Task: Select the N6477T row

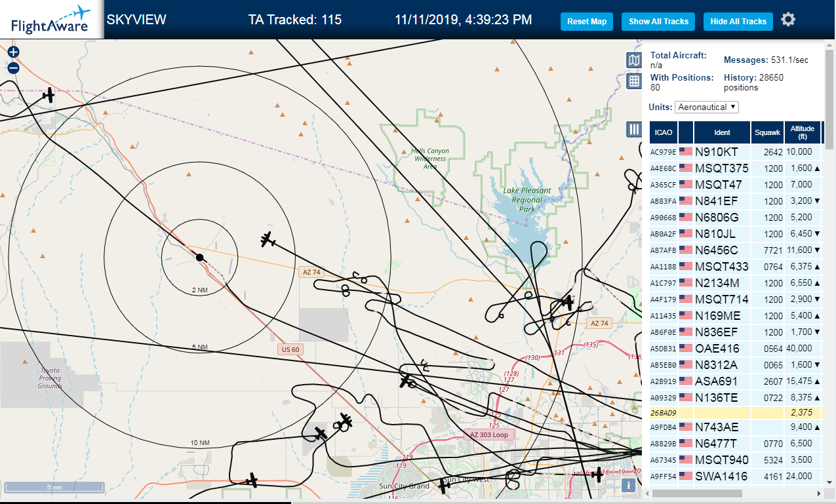Action: (736, 444)
